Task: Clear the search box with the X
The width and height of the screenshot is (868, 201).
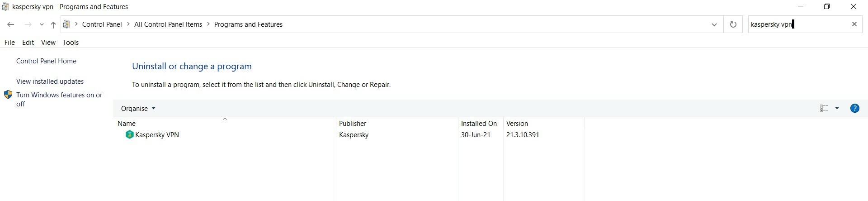Action: click(854, 24)
